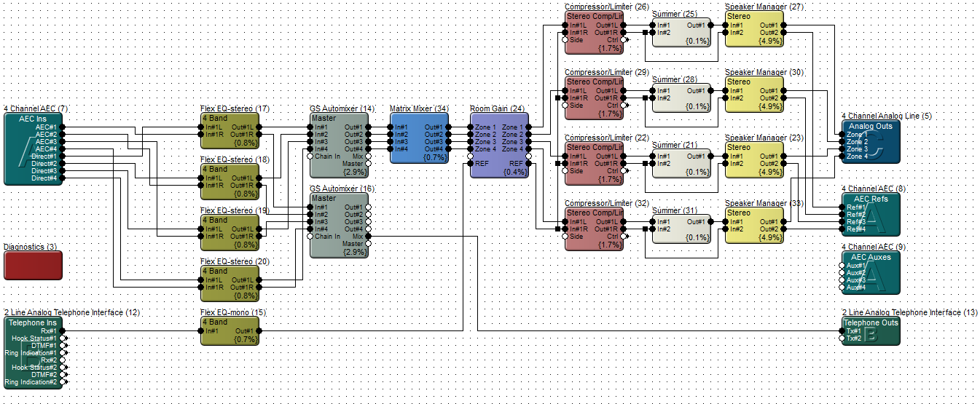Screen dimensions: 980x404
Task: Click DTMF#1 port on Telephone Ins
Action: (63, 345)
